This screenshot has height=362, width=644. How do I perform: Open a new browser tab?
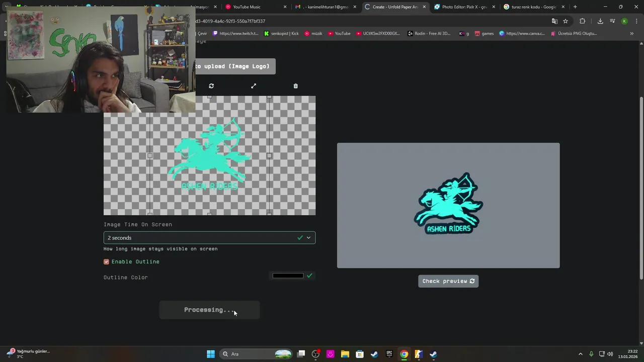tap(575, 7)
